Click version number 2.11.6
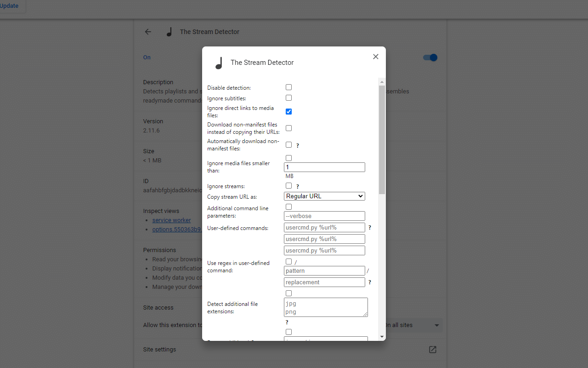This screenshot has height=368, width=588. [151, 131]
